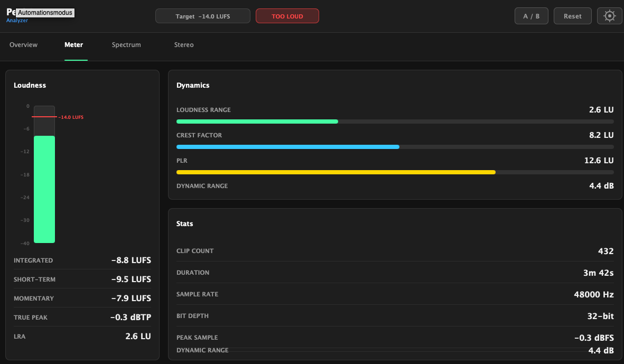Screen dimensions: 624x364
Task: Click the blue Crest Factor bar
Action: [x=288, y=147]
